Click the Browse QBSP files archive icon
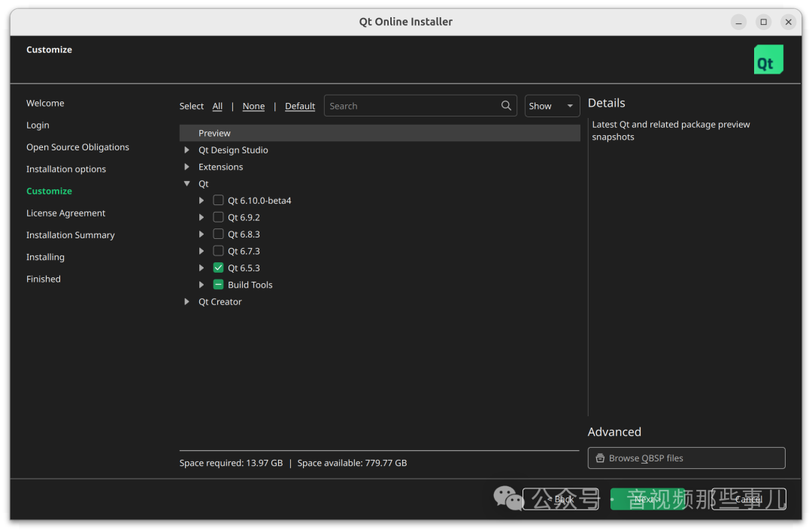This screenshot has width=812, height=532. tap(600, 458)
